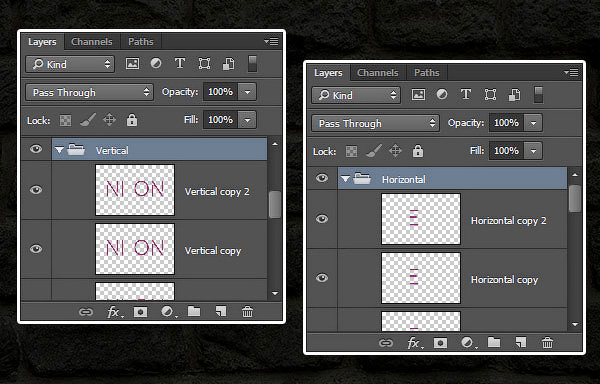Filter smart objects in Vertical panel

click(228, 63)
